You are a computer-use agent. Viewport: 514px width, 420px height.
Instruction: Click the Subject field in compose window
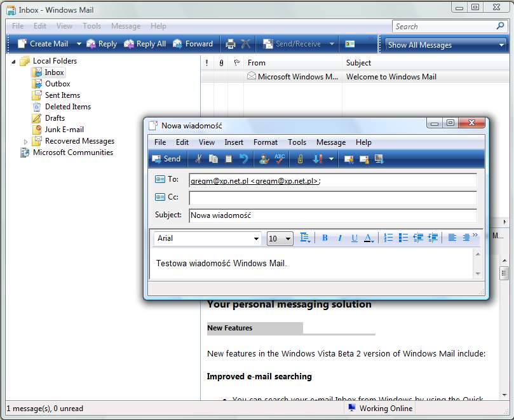(333, 215)
